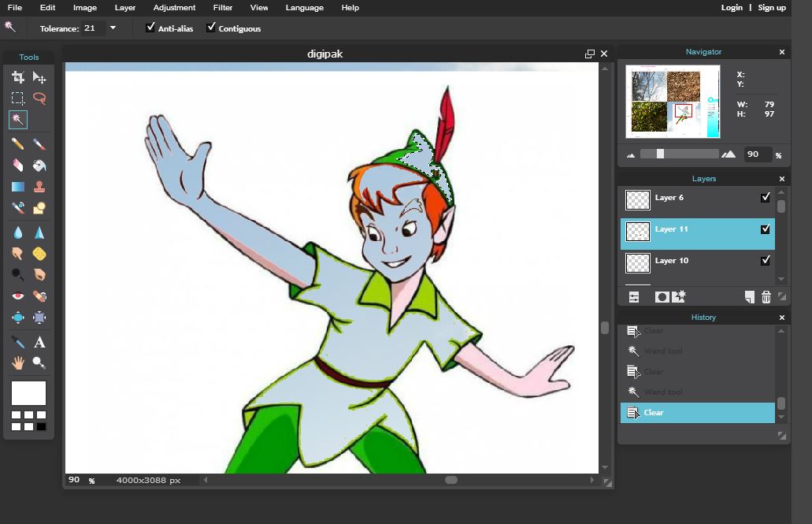Open the File menu

15,8
